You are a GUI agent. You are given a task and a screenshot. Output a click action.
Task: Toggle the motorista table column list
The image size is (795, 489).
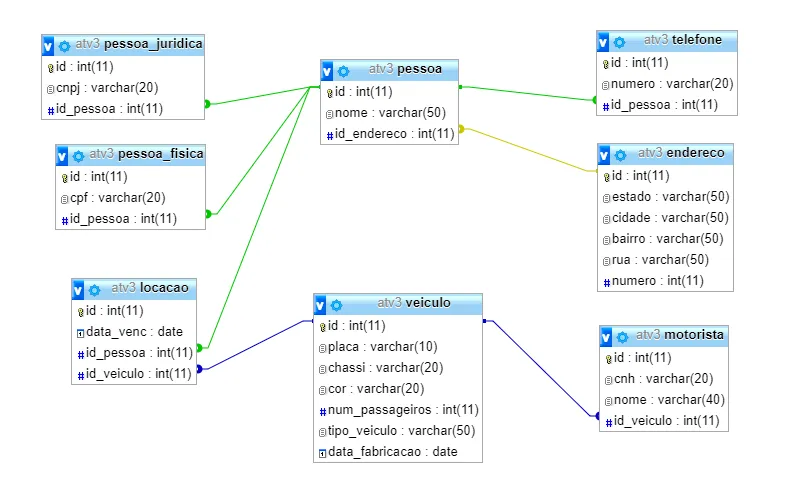pyautogui.click(x=606, y=336)
